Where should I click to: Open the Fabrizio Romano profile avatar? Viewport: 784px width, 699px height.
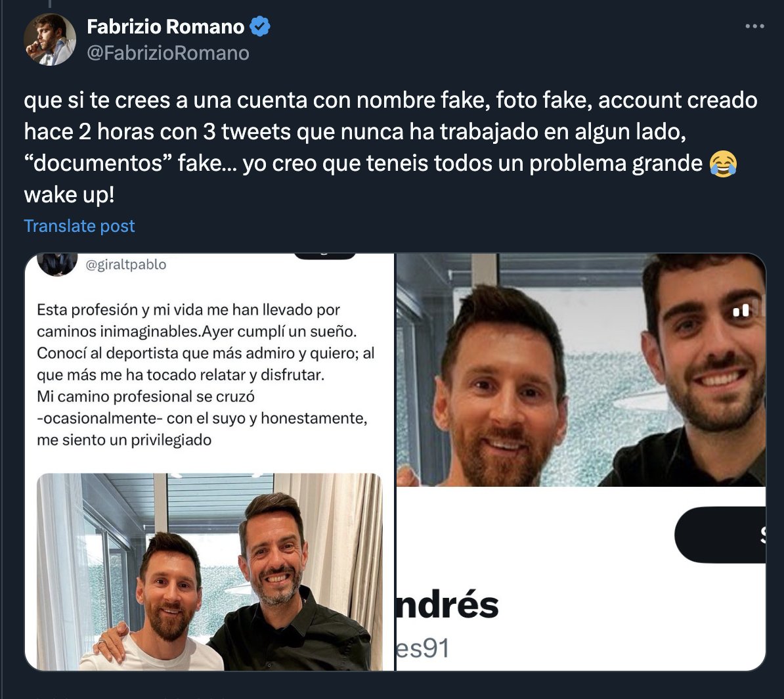click(50, 39)
